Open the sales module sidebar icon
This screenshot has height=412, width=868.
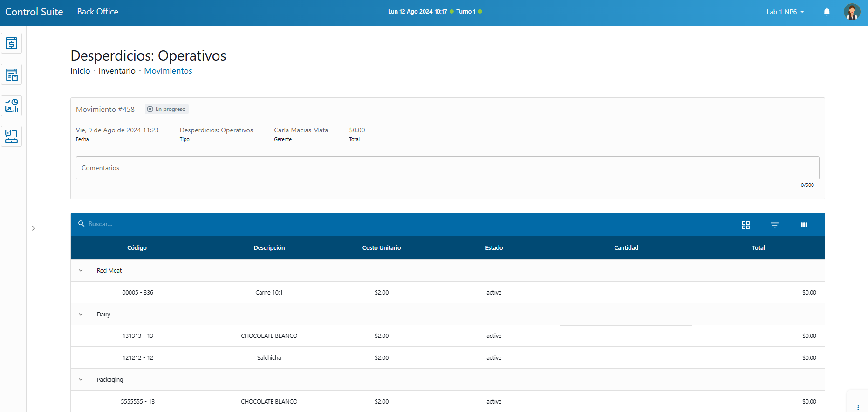[x=12, y=43]
